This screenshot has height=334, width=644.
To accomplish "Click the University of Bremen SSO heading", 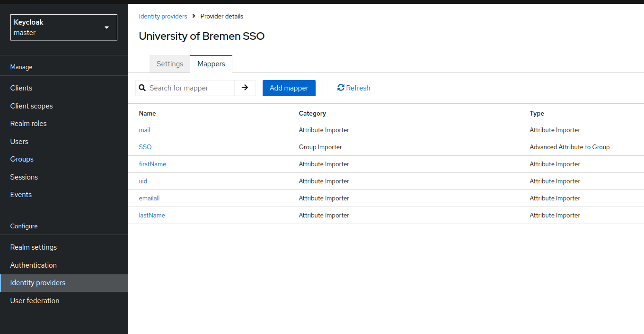I will [x=202, y=36].
